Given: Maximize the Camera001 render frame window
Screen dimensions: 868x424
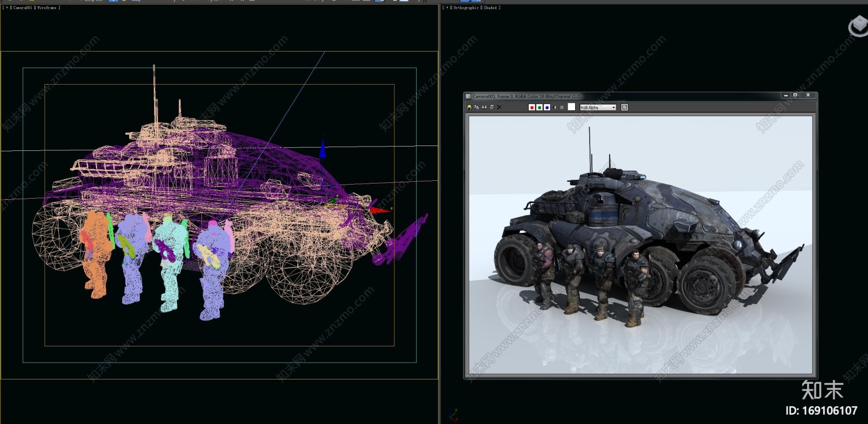Looking at the screenshot, I should coord(795,95).
